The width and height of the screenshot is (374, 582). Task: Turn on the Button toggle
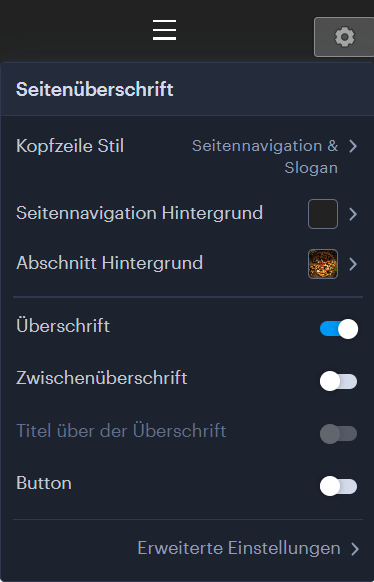338,486
